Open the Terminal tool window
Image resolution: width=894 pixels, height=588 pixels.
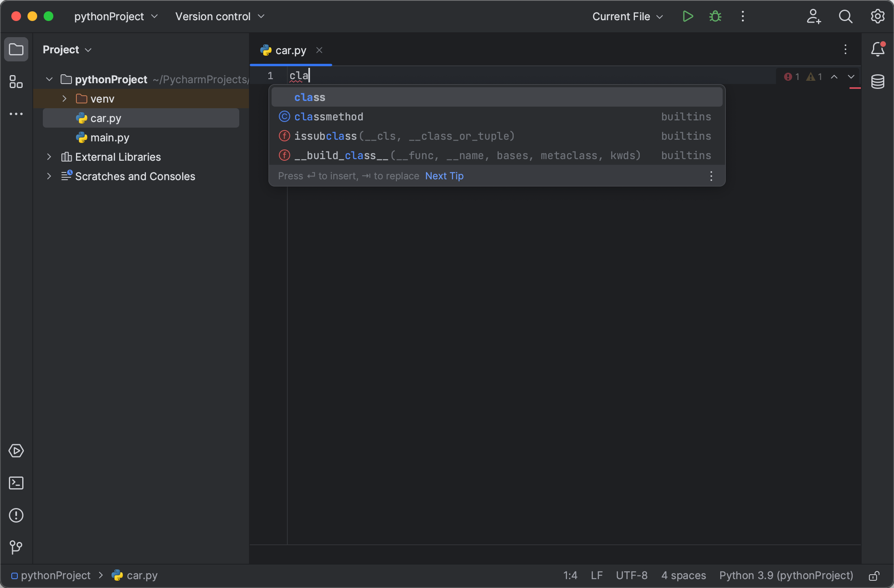pos(16,483)
